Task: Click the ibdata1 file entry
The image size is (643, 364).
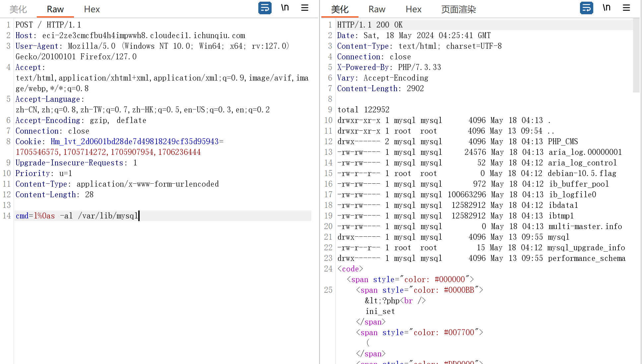Action: pos(563,205)
